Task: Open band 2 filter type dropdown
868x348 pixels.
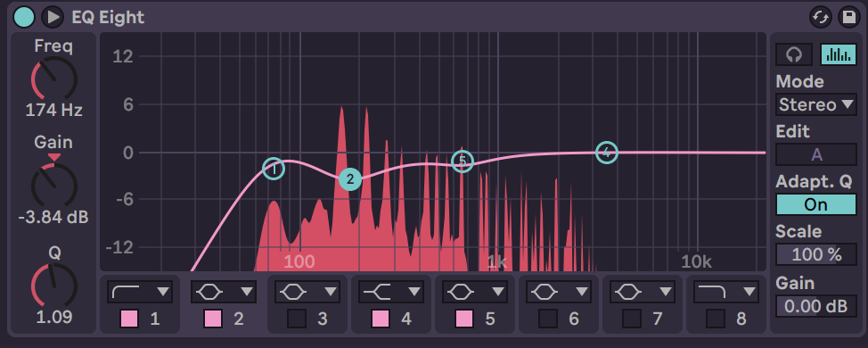Action: point(224,292)
